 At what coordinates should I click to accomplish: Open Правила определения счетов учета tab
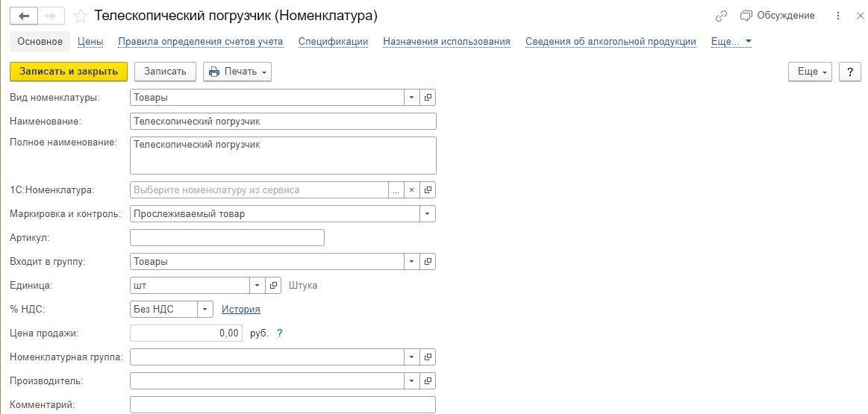201,42
